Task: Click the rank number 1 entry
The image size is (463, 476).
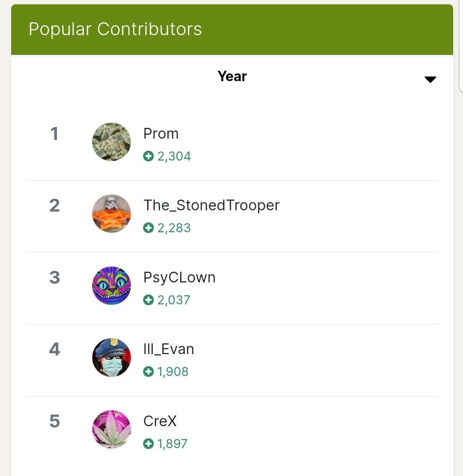Action: [x=54, y=133]
